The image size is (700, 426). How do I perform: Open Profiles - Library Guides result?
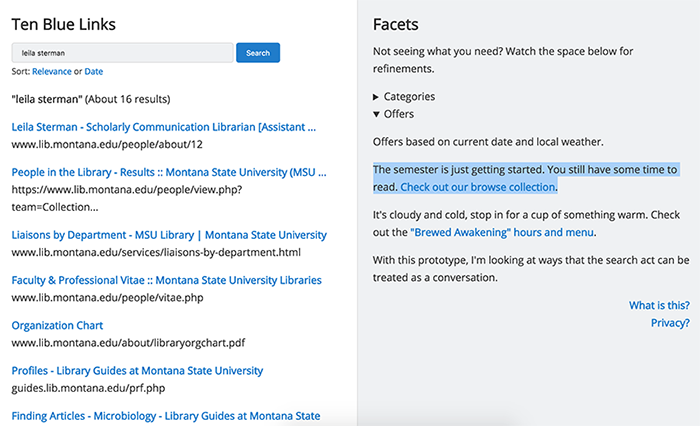pyautogui.click(x=137, y=370)
